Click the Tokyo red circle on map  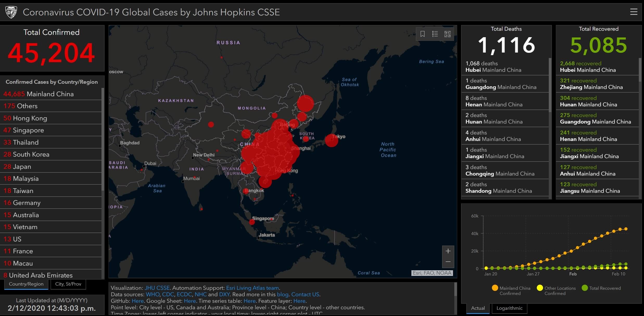pyautogui.click(x=331, y=140)
